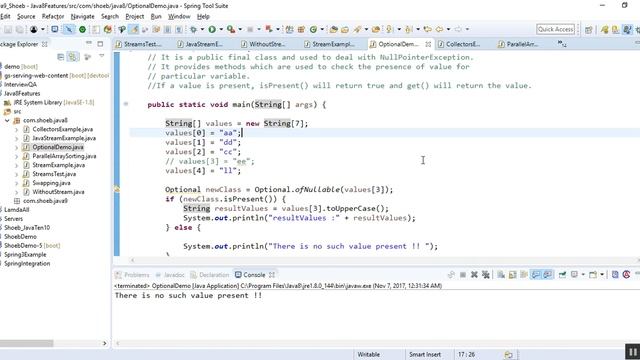Collapse the com.shoeb.java8 package

[x=7, y=120]
